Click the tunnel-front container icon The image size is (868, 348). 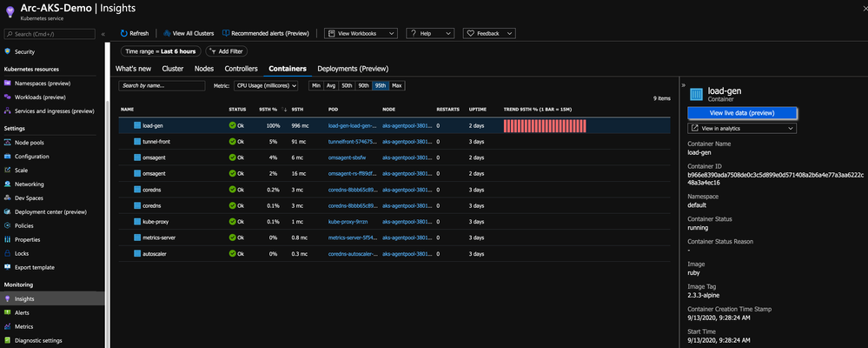point(137,141)
